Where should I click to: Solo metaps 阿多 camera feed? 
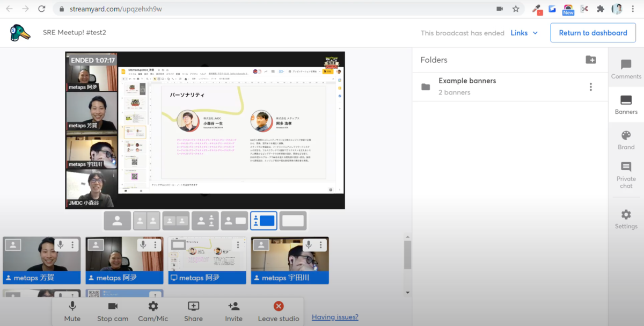coord(96,245)
